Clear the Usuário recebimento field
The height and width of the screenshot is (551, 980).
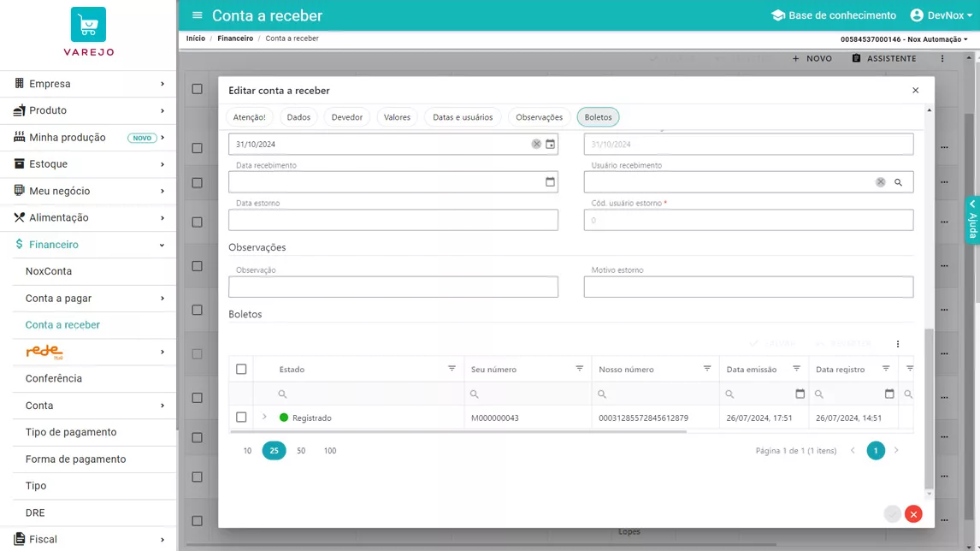(x=880, y=182)
